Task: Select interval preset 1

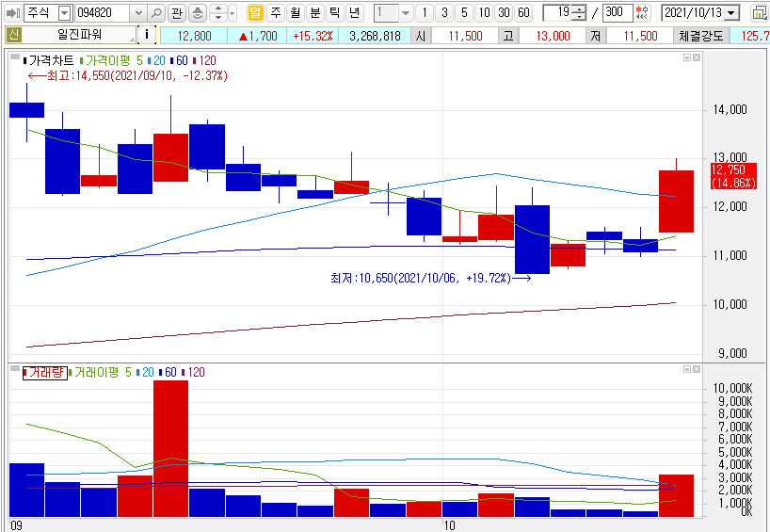Action: 425,13
